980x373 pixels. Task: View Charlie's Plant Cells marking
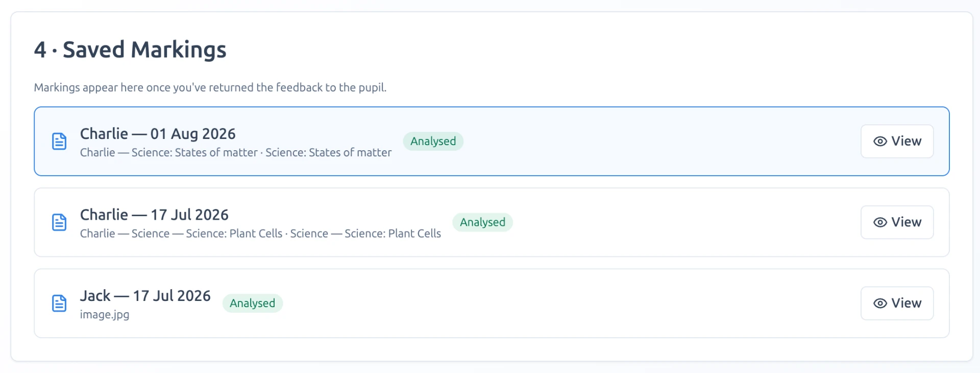pyautogui.click(x=897, y=222)
